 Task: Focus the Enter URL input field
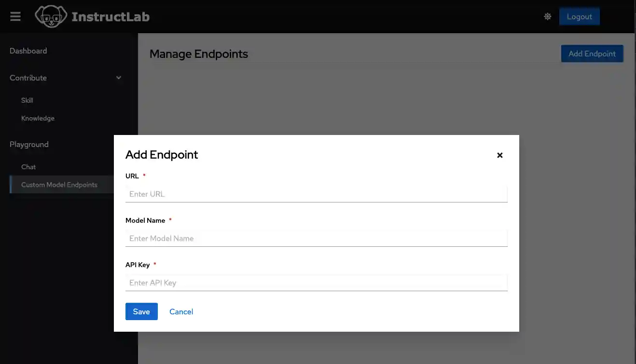[316, 194]
